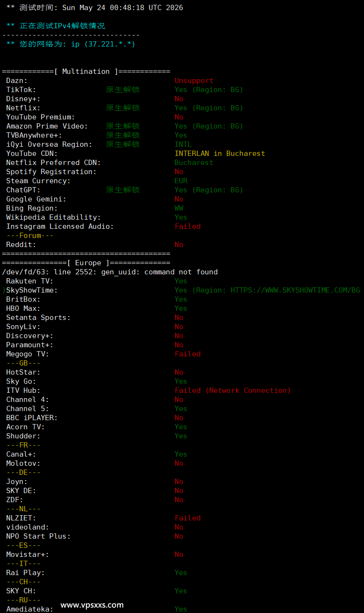
Task: Select the '---Forum---' subsection heading
Action: pyautogui.click(x=30, y=236)
